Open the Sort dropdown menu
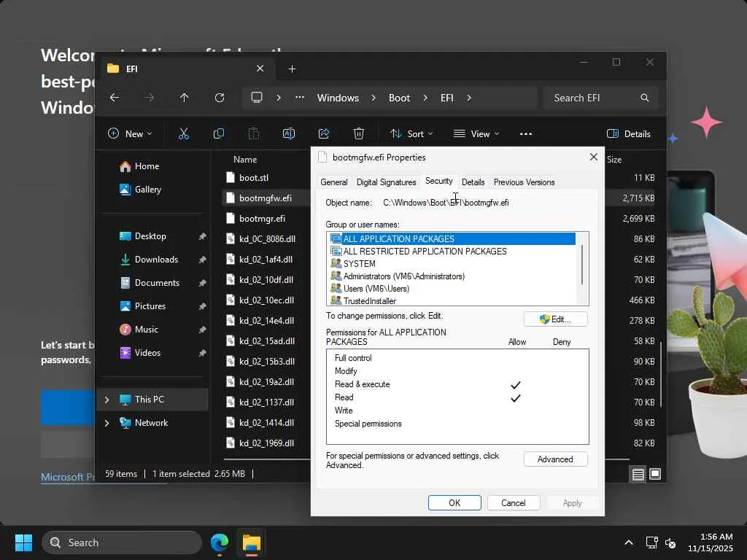 [x=411, y=134]
